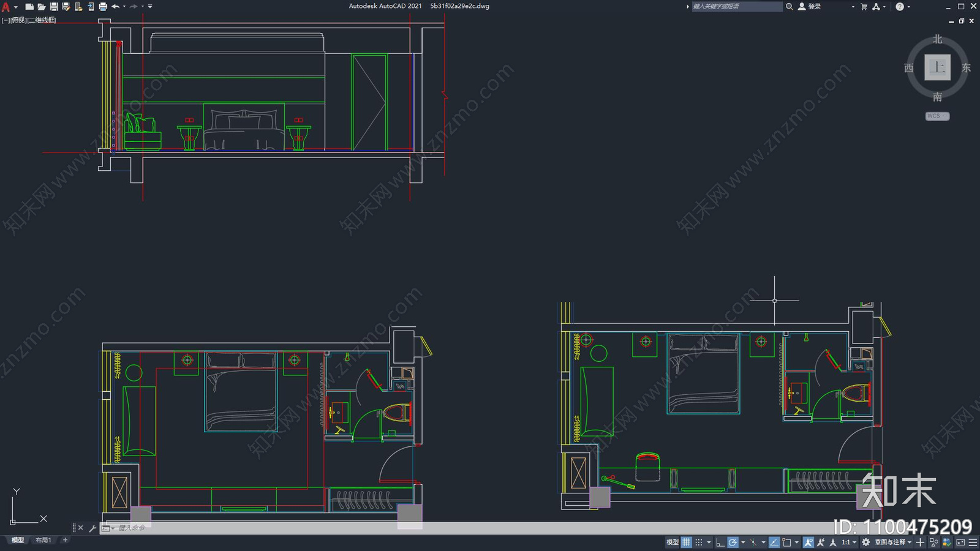Click the WCS coordinate system button

(937, 116)
